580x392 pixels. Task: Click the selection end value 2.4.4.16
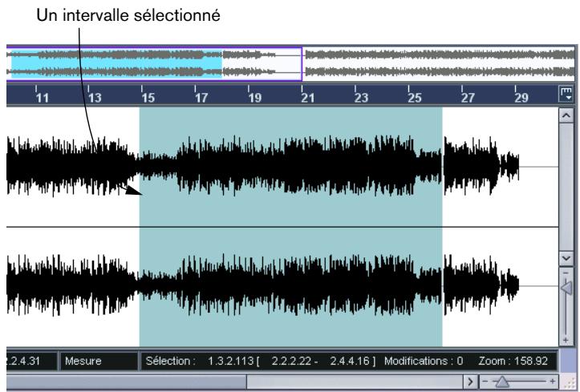350,361
